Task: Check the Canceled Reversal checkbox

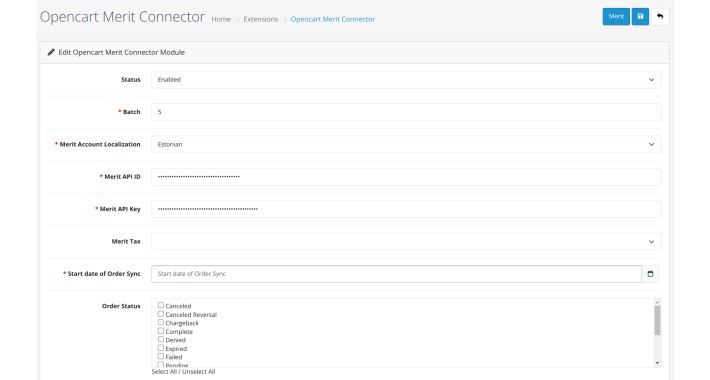Action: tap(161, 314)
